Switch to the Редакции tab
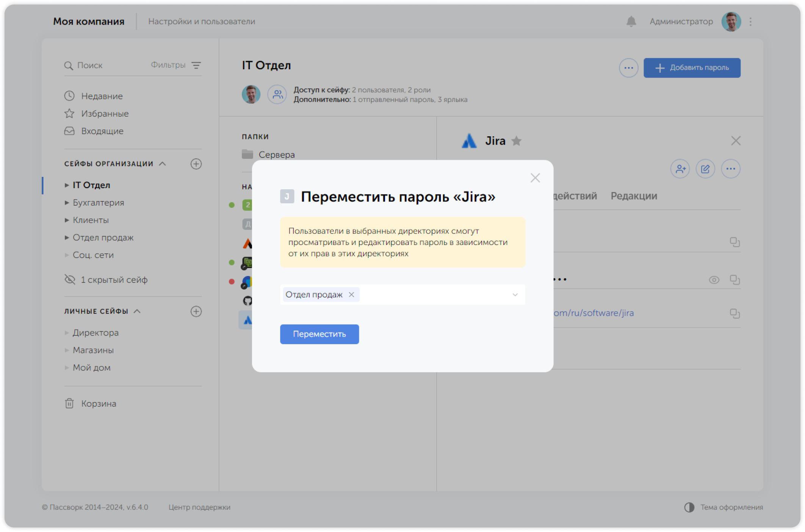The image size is (805, 532). [x=634, y=196]
